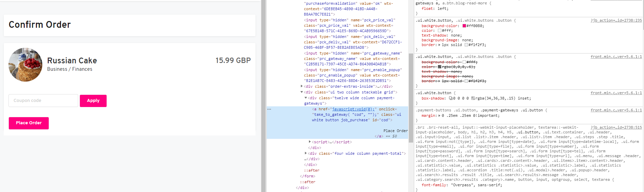Open the Russian Cake title link
The width and height of the screenshot is (644, 192).
pos(72,61)
